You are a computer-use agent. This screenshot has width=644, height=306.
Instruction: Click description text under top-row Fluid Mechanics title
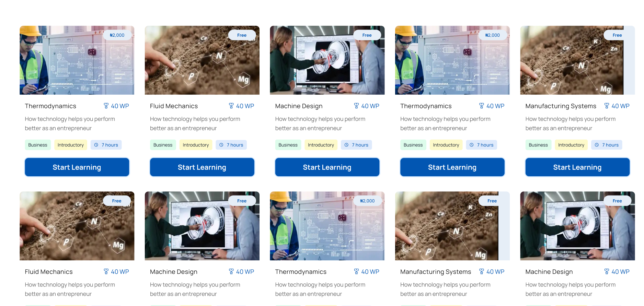[x=195, y=123]
